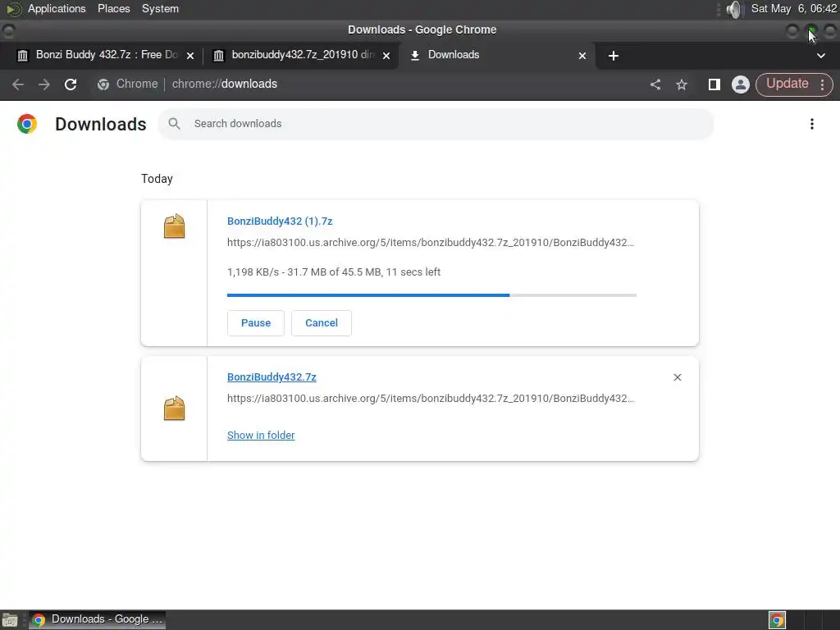Share this page via the share icon
Screen dimensions: 840x630
tap(655, 84)
